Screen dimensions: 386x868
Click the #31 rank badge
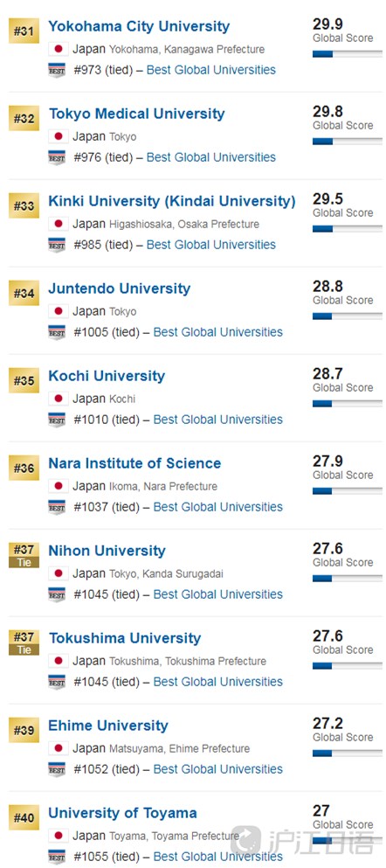pyautogui.click(x=24, y=31)
